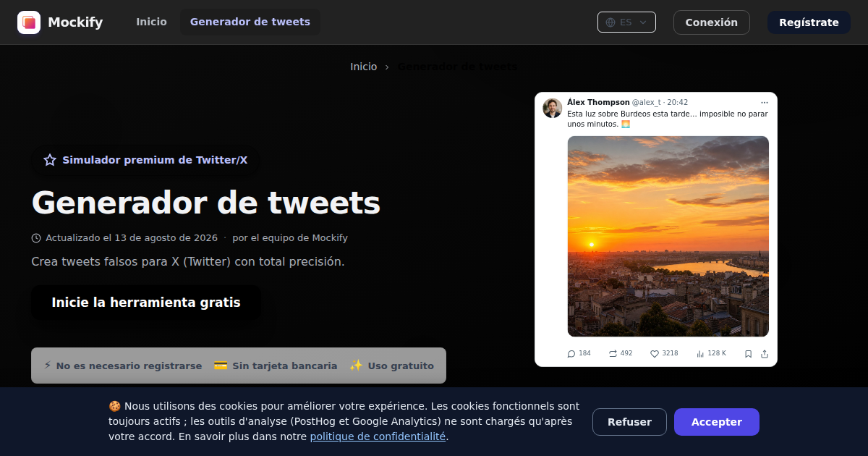
Task: Open the ES language dropdown
Action: click(626, 22)
